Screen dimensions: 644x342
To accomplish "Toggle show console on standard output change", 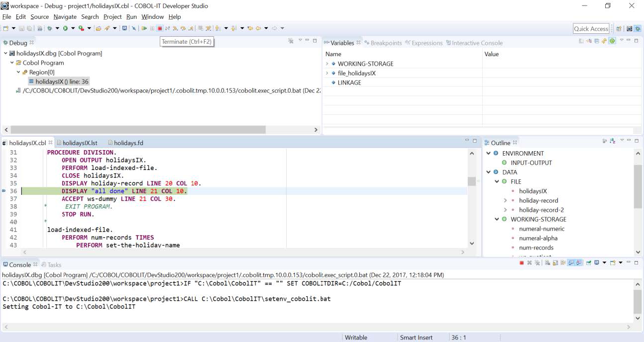I will click(571, 263).
